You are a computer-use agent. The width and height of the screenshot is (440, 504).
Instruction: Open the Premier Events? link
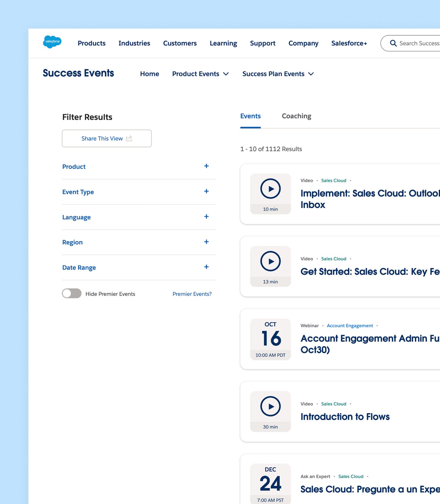click(192, 294)
